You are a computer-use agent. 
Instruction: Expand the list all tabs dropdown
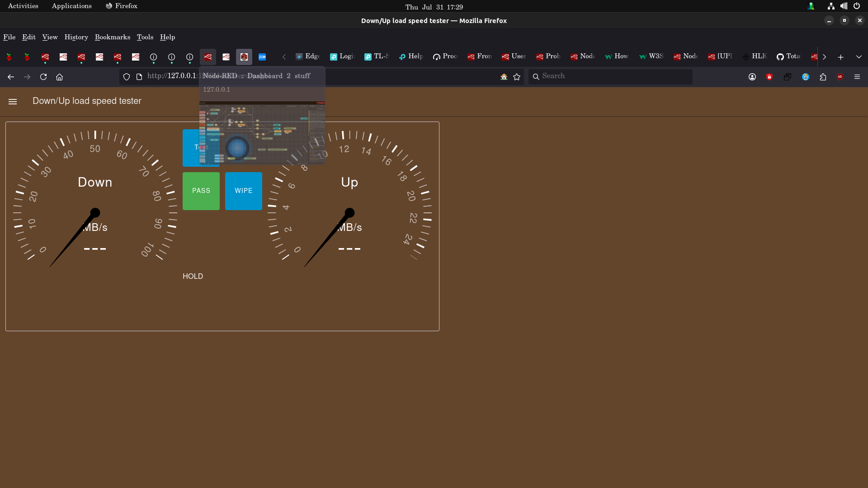coord(859,57)
